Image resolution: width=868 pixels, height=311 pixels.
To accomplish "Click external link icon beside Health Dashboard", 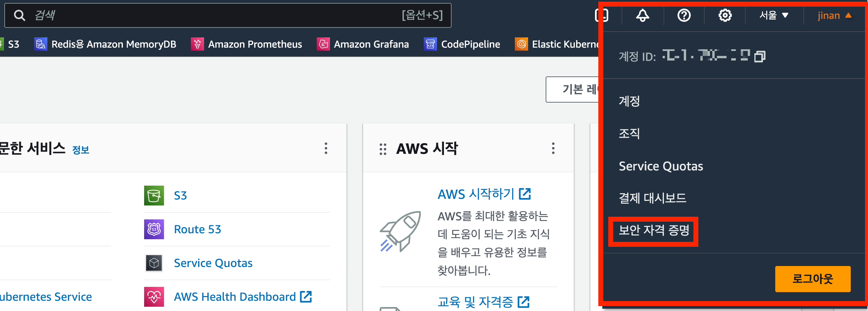I will click(x=306, y=296).
